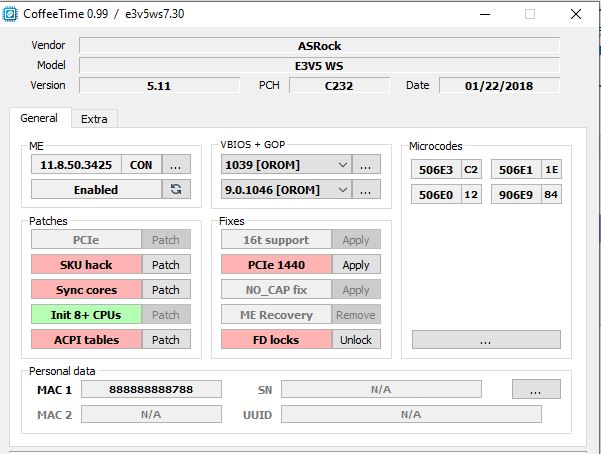The height and width of the screenshot is (454, 601).
Task: Click the MAC 2 field showing N/A
Action: 151,414
